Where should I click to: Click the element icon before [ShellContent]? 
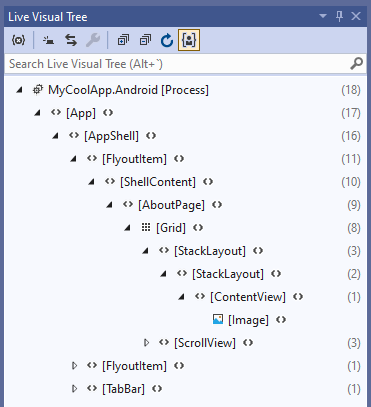point(110,182)
